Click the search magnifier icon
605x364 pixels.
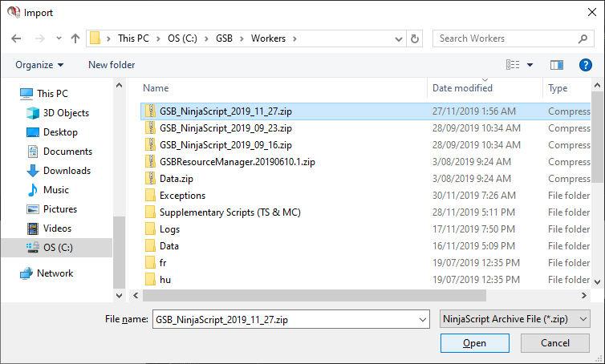pyautogui.click(x=582, y=38)
